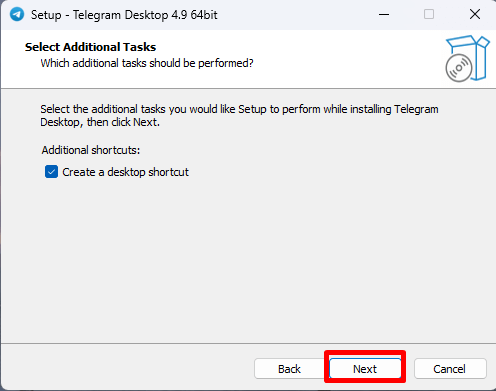Click the 'Create a desktop shortcut' label
This screenshot has height=391, width=496.
click(x=125, y=172)
